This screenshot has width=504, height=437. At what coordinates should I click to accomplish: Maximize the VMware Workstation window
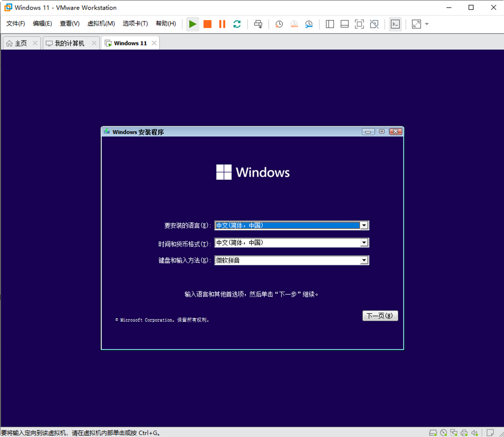[471, 8]
